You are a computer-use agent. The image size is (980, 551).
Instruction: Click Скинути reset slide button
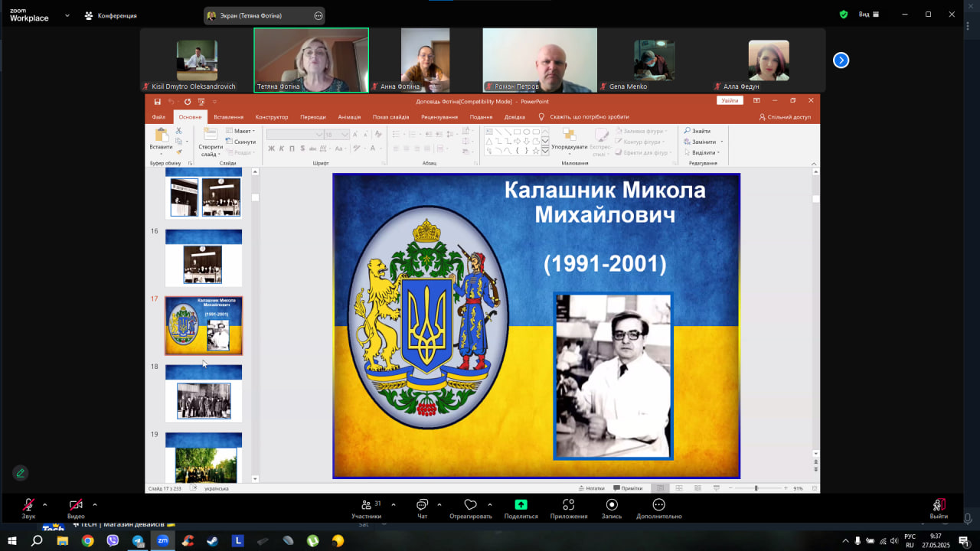(x=240, y=142)
